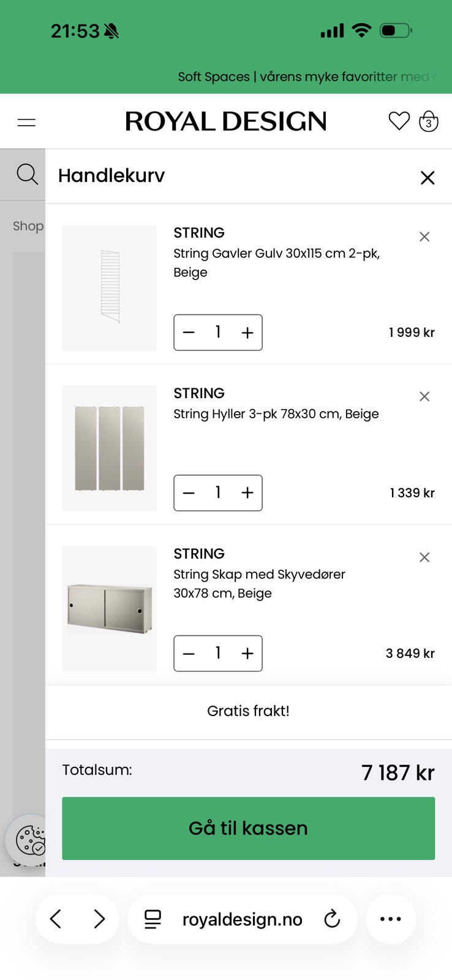452x980 pixels.
Task: Close the Handlekurv panel
Action: (x=428, y=178)
